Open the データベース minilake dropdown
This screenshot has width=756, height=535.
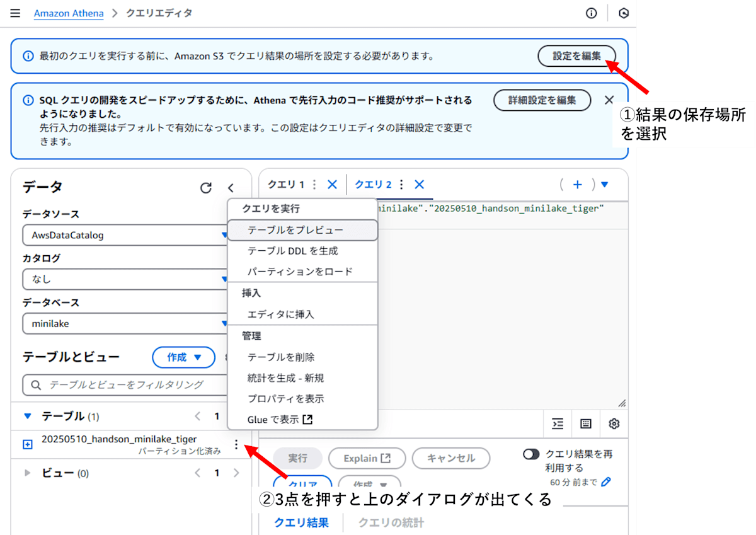click(x=125, y=323)
